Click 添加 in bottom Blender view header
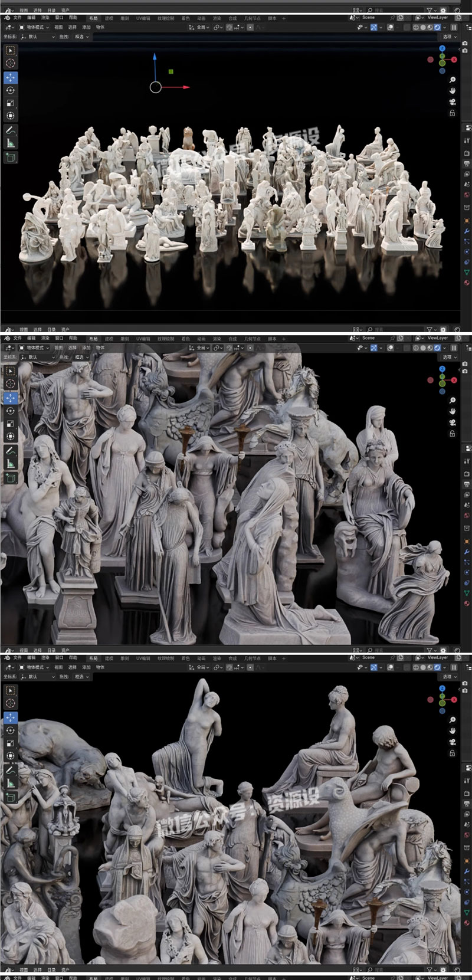The width and height of the screenshot is (472, 980). pyautogui.click(x=86, y=667)
